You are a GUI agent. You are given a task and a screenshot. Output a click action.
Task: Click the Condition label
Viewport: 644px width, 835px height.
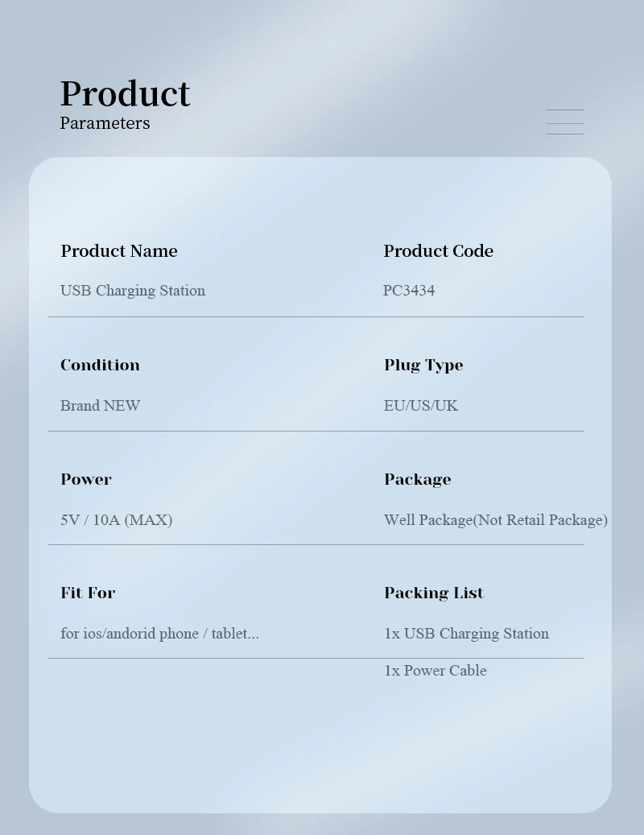(100, 365)
